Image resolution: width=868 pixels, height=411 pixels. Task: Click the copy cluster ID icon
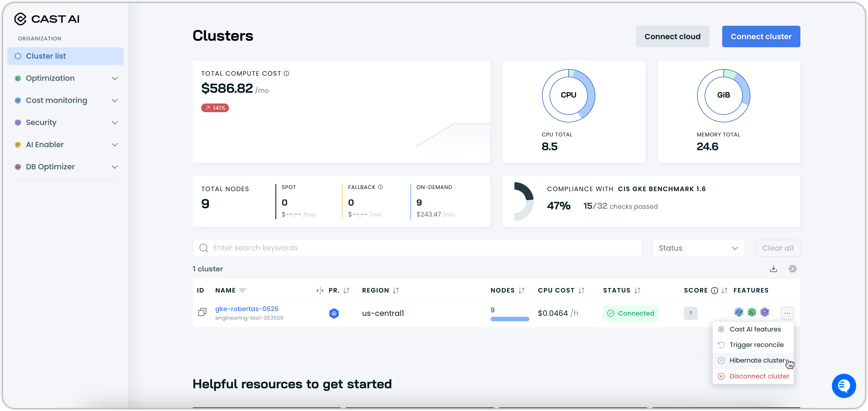[x=202, y=312]
